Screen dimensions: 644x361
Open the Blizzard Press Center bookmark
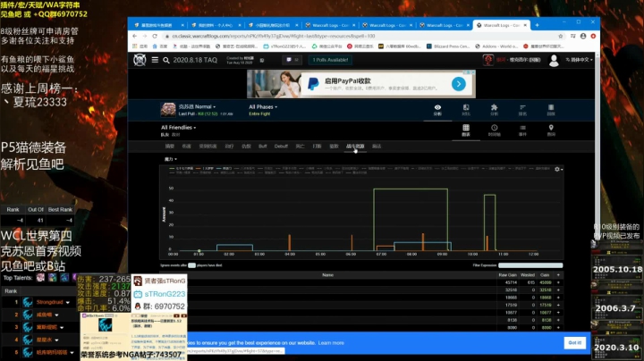[448, 46]
